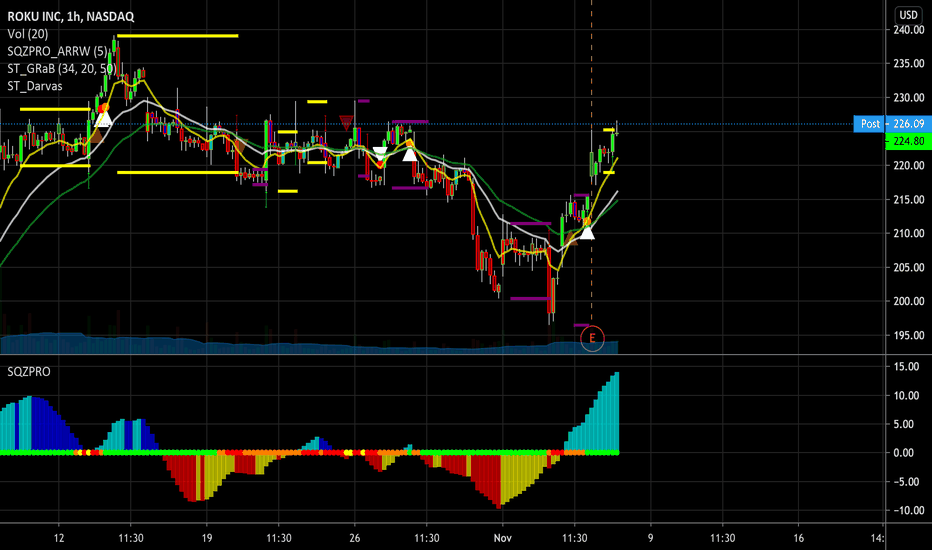
Task: Open the USD currency button
Action: 908,15
